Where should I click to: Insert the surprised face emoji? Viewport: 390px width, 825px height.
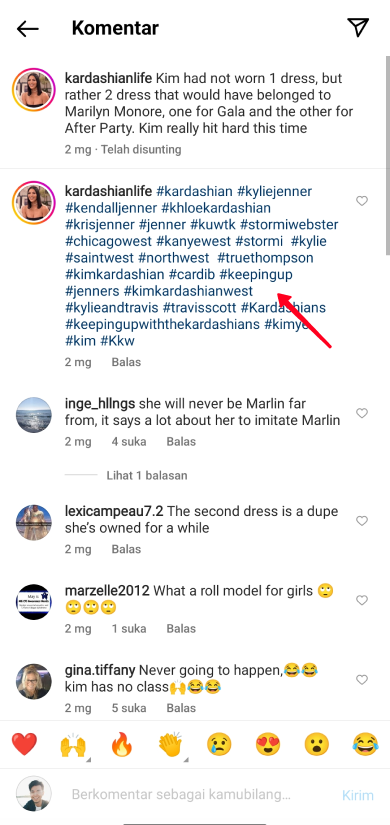(x=316, y=744)
